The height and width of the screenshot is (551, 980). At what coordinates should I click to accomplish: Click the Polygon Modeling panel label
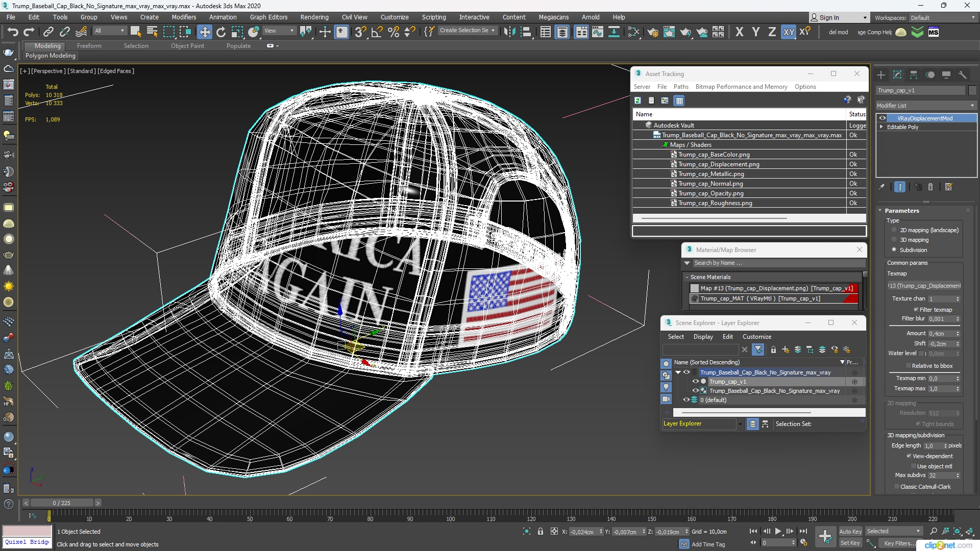[x=51, y=56]
